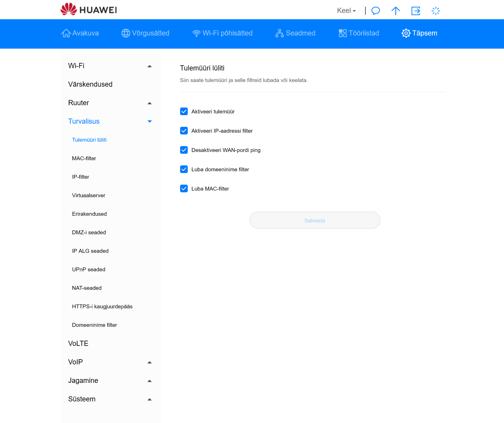Viewport: 504px width, 423px height.
Task: Open the Võrgusätted tab
Action: point(145,33)
